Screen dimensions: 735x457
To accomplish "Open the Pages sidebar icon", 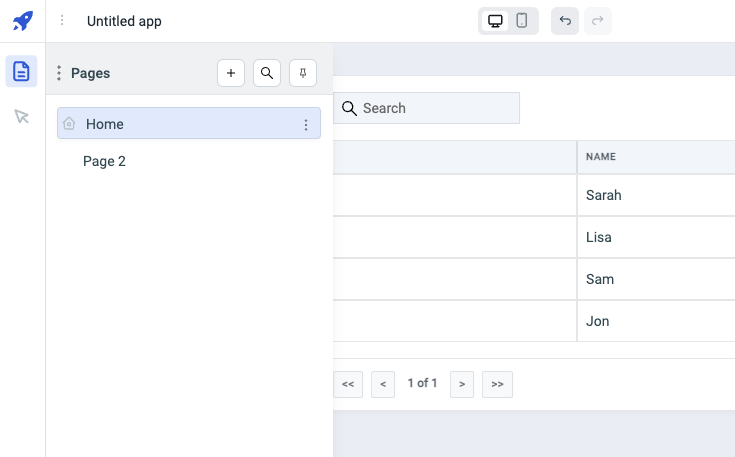I will coord(22,71).
